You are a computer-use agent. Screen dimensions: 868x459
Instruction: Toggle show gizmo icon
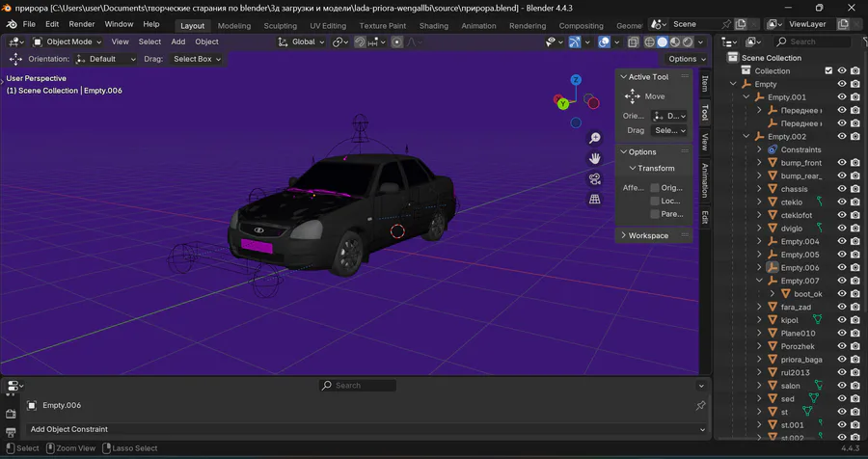click(x=575, y=42)
